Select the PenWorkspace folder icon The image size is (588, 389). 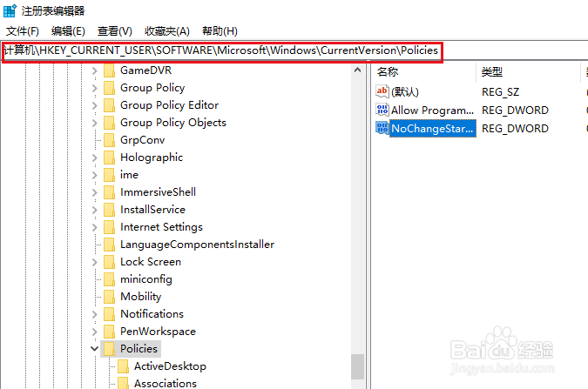click(x=109, y=332)
